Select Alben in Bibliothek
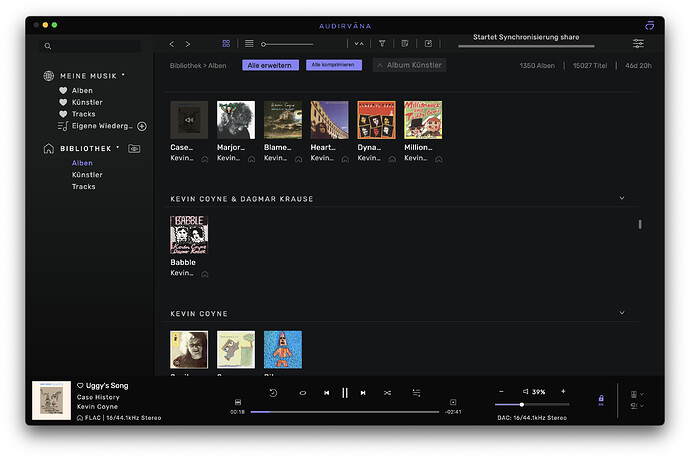This screenshot has width=690, height=459. pyautogui.click(x=82, y=163)
